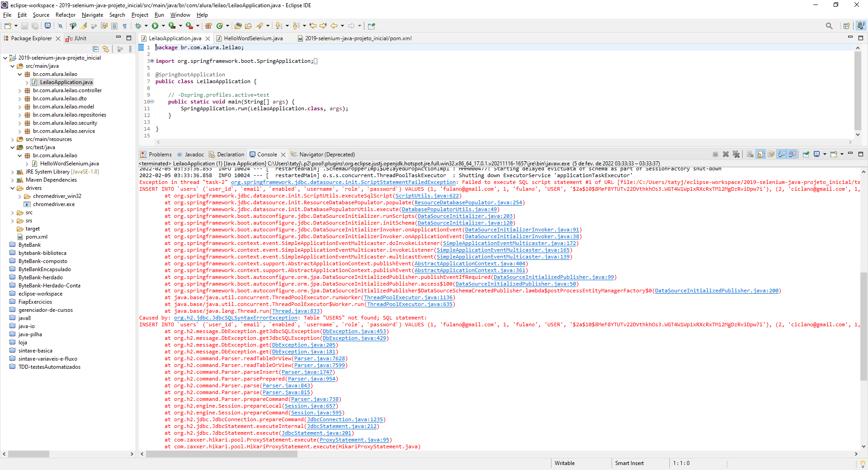
Task: Toggle Block Selection Mode toolbar icon
Action: (114, 26)
